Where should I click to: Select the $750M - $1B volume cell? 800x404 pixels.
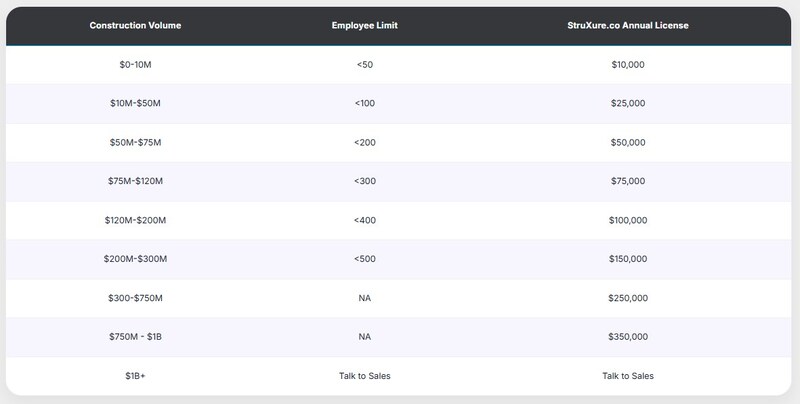[x=134, y=337]
